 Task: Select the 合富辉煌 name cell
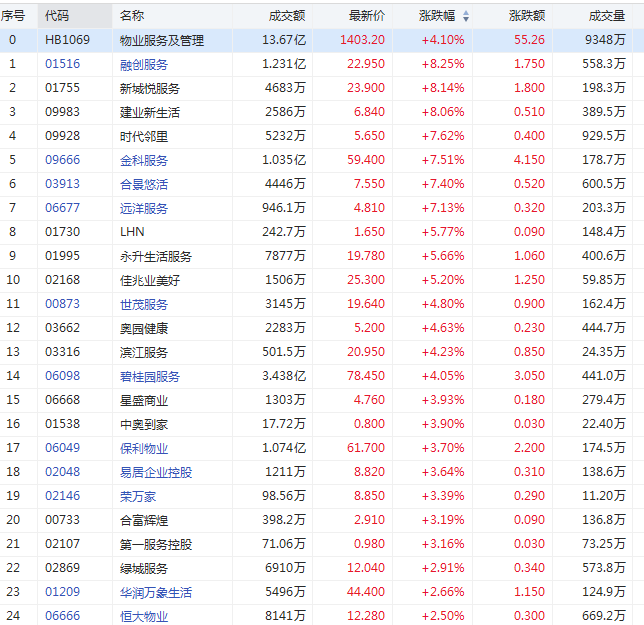144,520
